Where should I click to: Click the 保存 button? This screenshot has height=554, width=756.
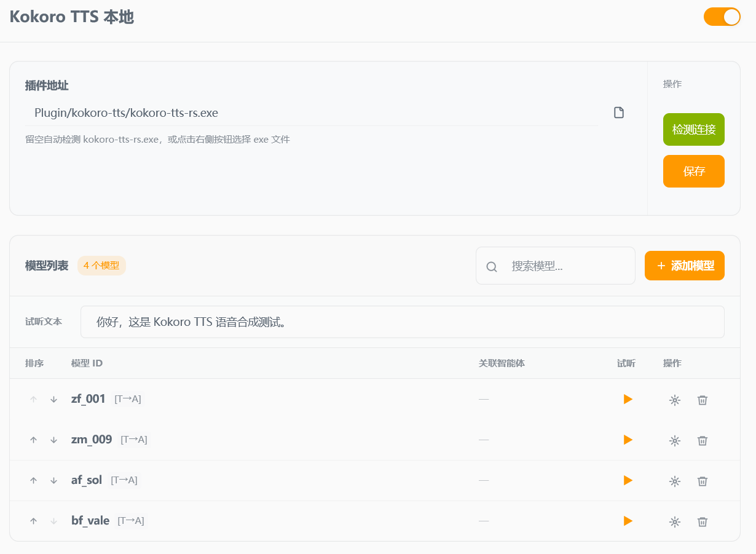point(693,171)
